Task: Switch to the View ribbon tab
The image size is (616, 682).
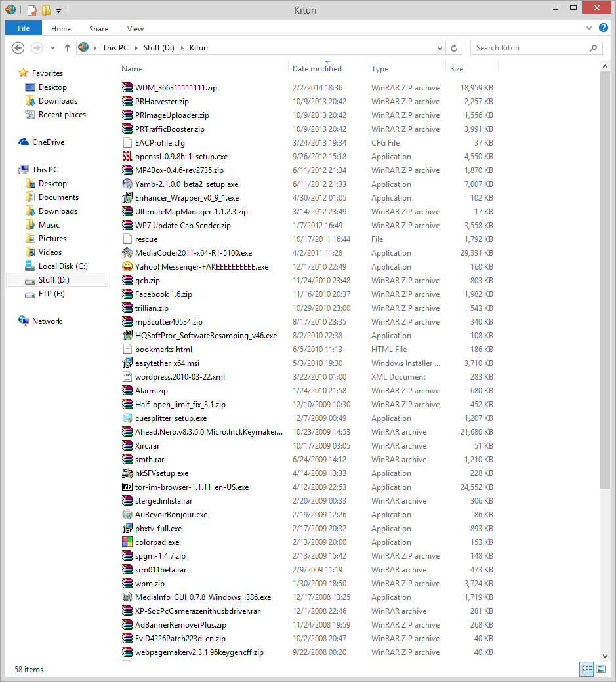Action: [135, 29]
